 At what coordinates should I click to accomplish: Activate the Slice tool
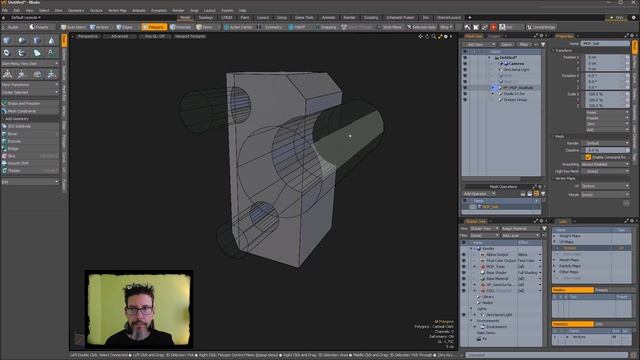pyautogui.click(x=30, y=156)
